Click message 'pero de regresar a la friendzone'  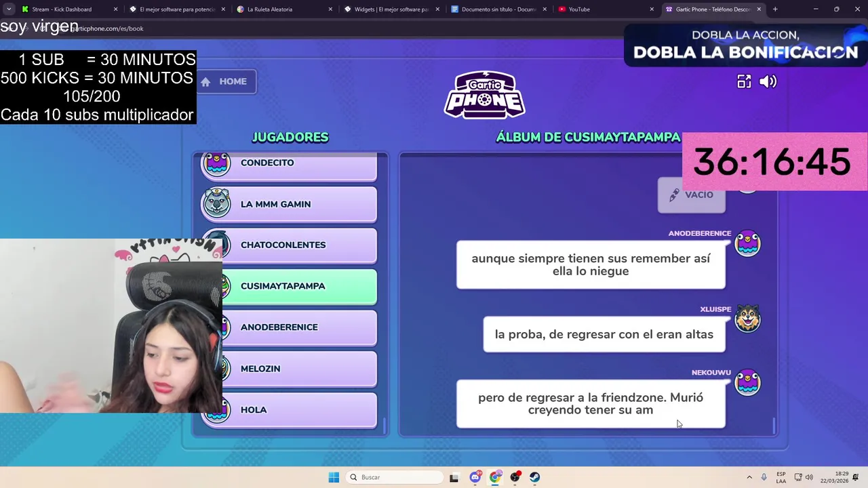[591, 404]
